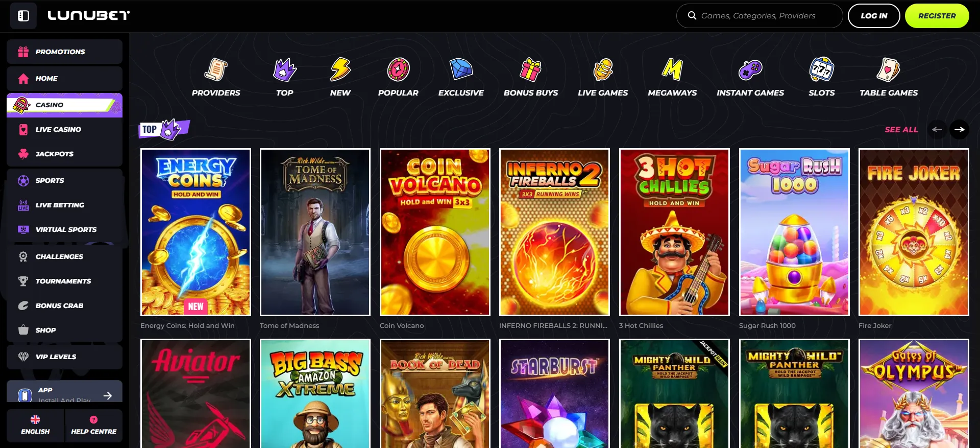The image size is (980, 448).
Task: Click the Virtual Sports icon in sidebar
Action: (23, 229)
